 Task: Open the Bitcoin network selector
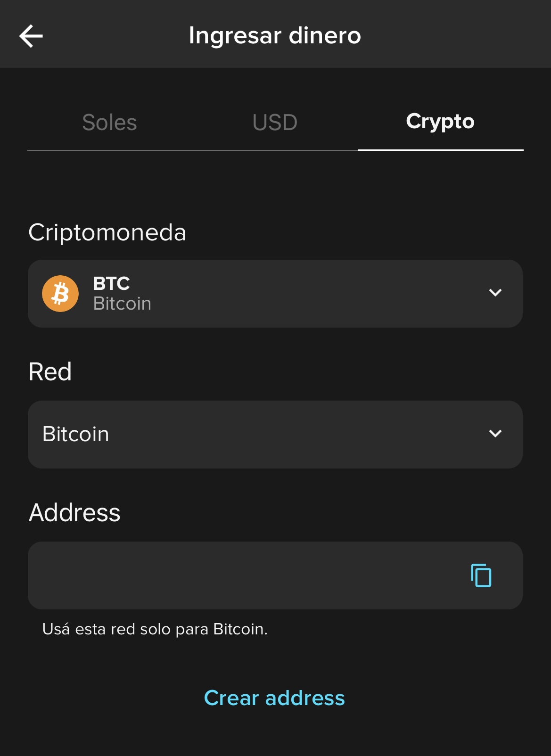275,435
